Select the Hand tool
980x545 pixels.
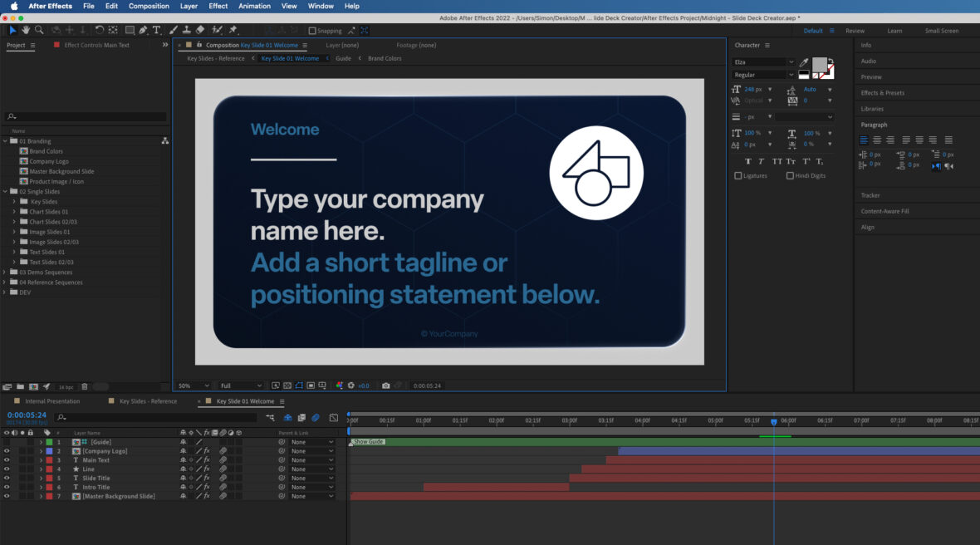pyautogui.click(x=26, y=30)
